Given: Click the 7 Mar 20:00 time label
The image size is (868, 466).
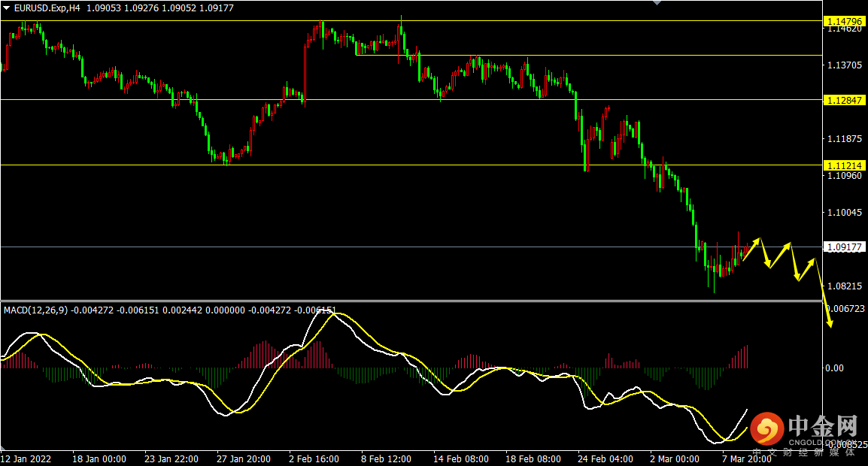Looking at the screenshot, I should point(746,458).
